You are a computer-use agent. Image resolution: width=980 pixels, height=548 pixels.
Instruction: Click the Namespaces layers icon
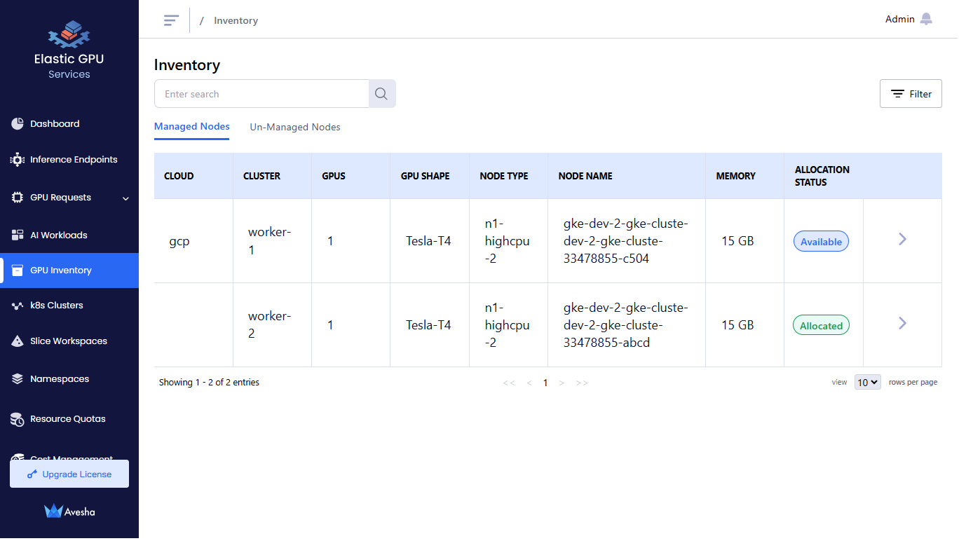pos(18,379)
